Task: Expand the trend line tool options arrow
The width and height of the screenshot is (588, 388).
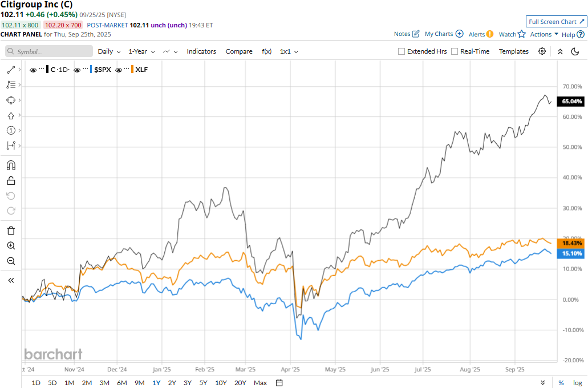Action: pos(19,70)
